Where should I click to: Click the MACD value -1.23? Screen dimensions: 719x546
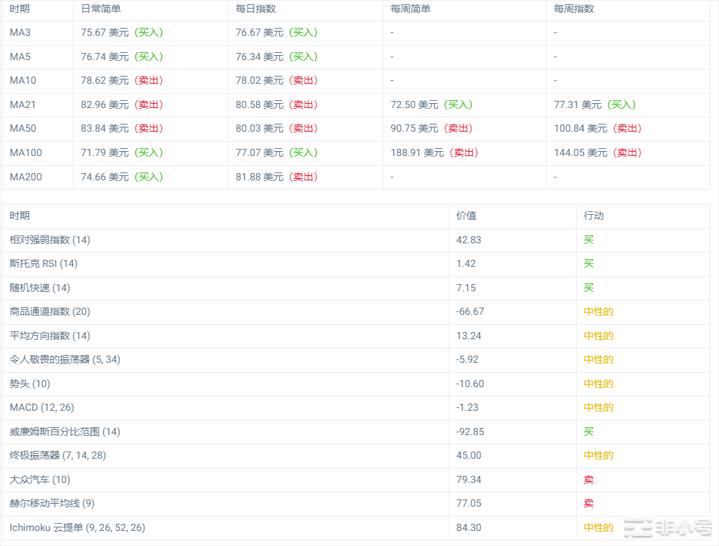467,408
